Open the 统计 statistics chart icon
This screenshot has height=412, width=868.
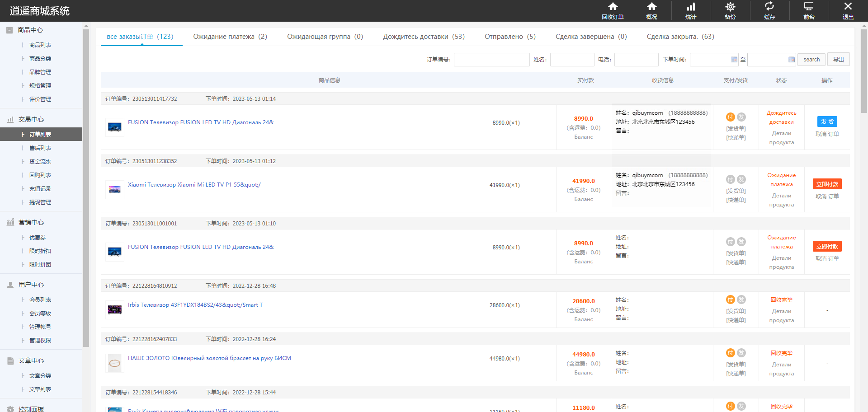click(x=691, y=7)
